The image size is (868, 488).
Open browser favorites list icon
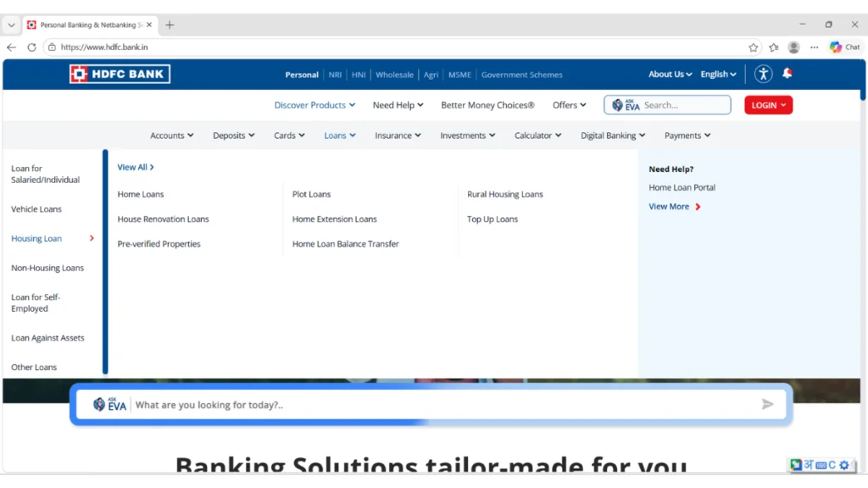coord(773,47)
